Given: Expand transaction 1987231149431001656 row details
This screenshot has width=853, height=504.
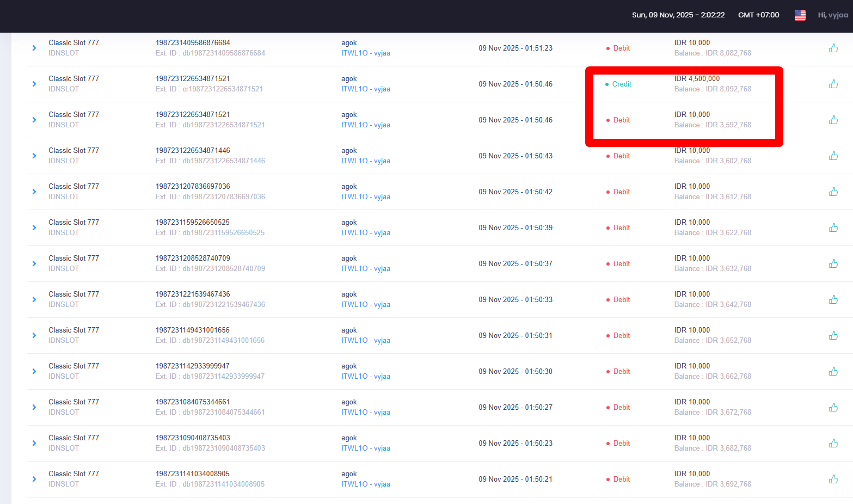Looking at the screenshot, I should [x=34, y=335].
